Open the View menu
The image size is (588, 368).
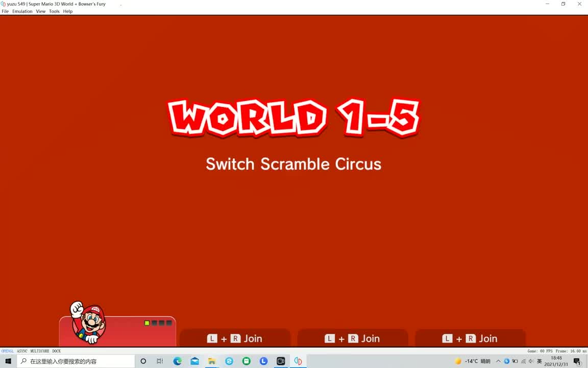(x=40, y=11)
